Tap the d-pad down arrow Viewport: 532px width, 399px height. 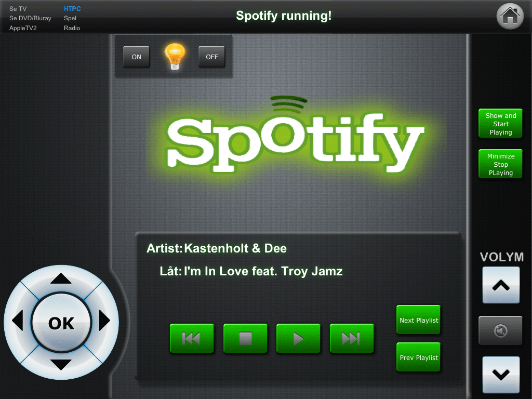point(61,364)
